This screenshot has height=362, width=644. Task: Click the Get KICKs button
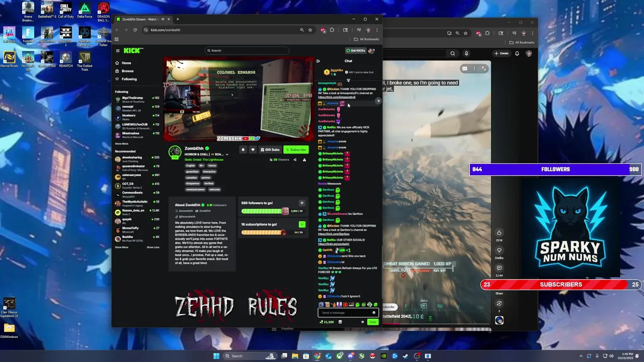coord(355,50)
